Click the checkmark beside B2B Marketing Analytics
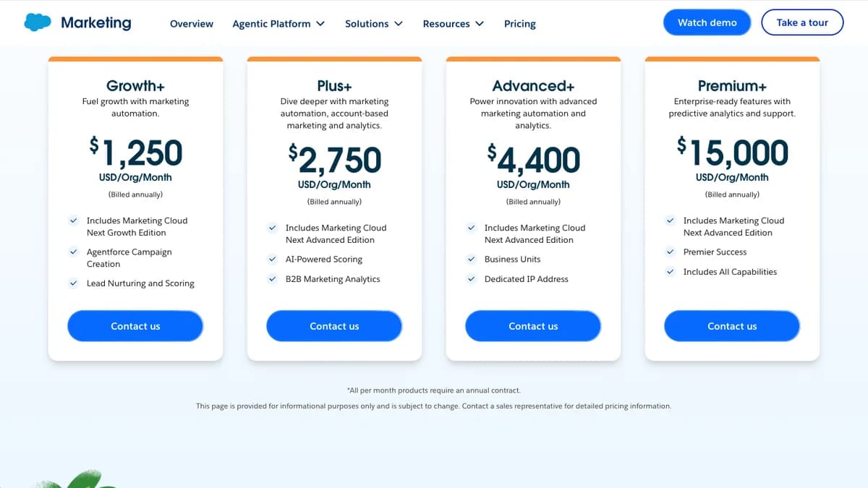 (272, 279)
